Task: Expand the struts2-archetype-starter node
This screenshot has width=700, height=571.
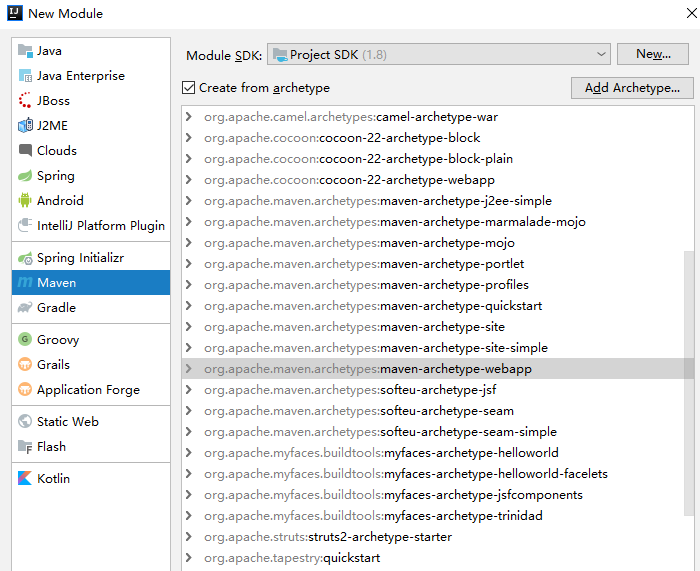Action: pos(189,537)
